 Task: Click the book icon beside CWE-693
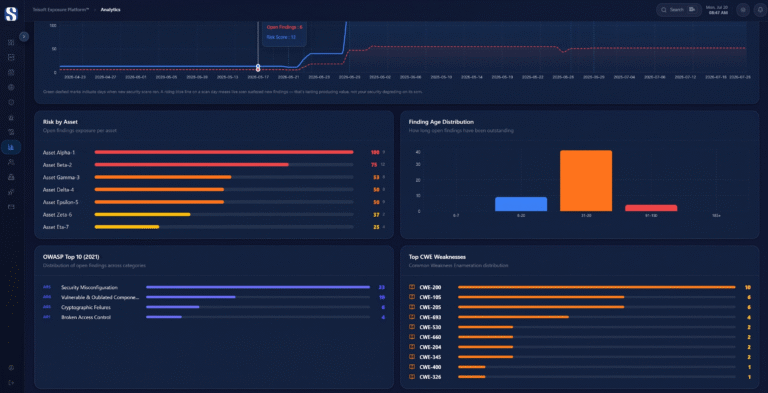point(412,317)
